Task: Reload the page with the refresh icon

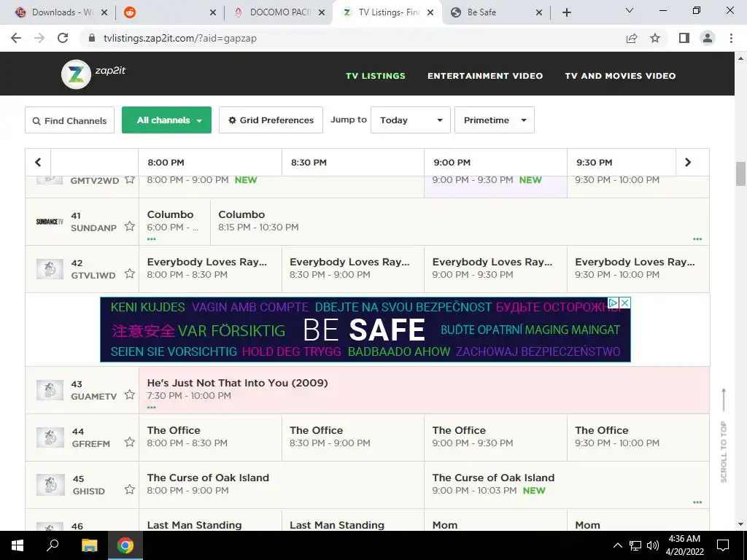Action: (63, 38)
